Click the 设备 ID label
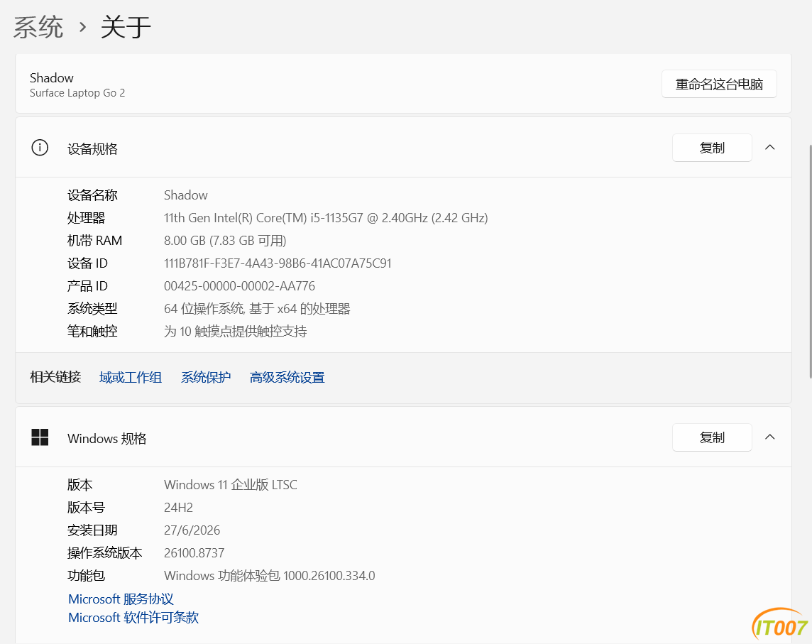Viewport: 812px width, 644px height. point(87,263)
